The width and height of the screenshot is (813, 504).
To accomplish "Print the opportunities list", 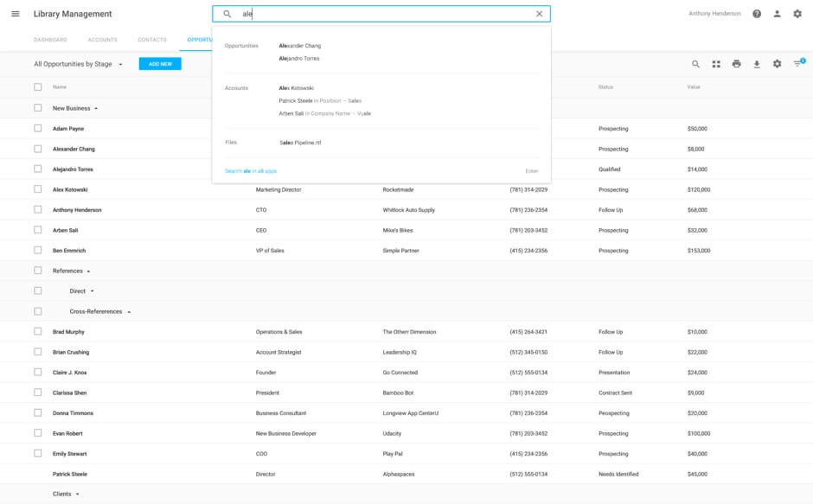I will [x=736, y=64].
